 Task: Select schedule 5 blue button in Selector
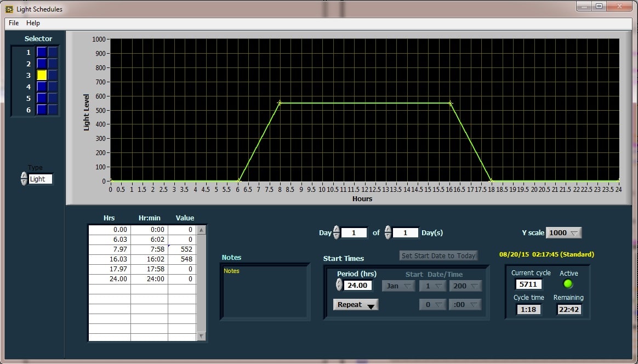pos(42,98)
